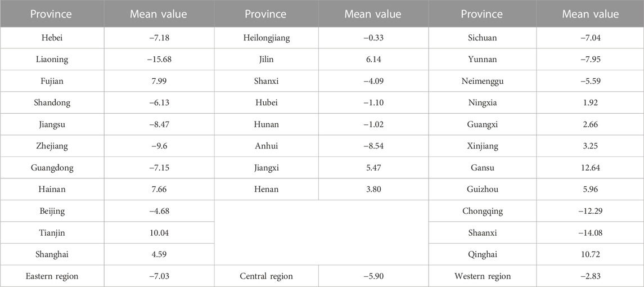Select the Chongqing province cell
Screen dimensions: 644x287
coord(482,211)
